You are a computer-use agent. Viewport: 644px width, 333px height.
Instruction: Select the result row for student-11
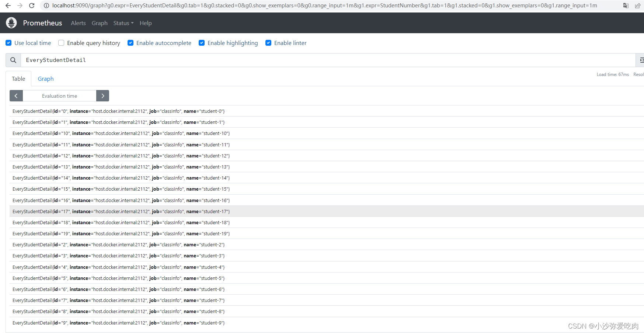[327, 145]
